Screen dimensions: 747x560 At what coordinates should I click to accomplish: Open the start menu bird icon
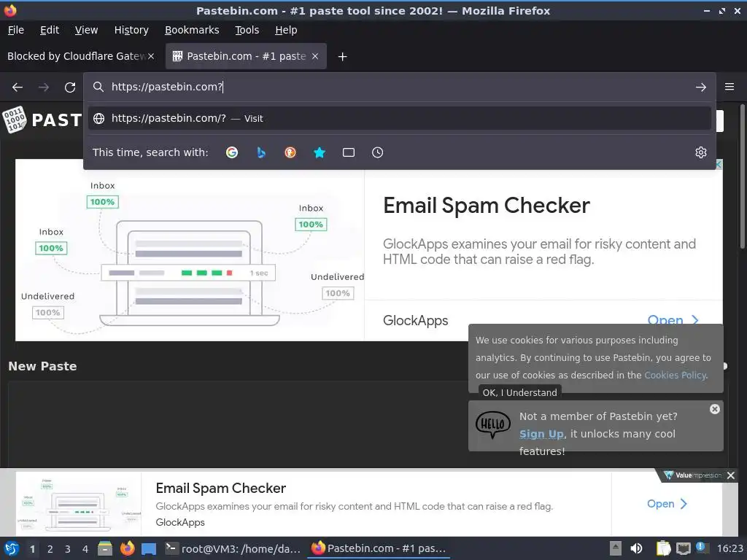[x=12, y=548]
